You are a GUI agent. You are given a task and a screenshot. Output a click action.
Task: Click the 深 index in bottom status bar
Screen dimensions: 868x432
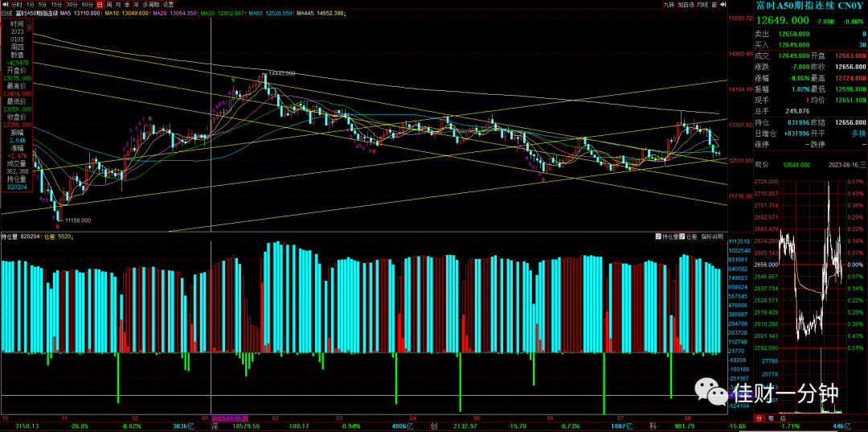coord(214,426)
